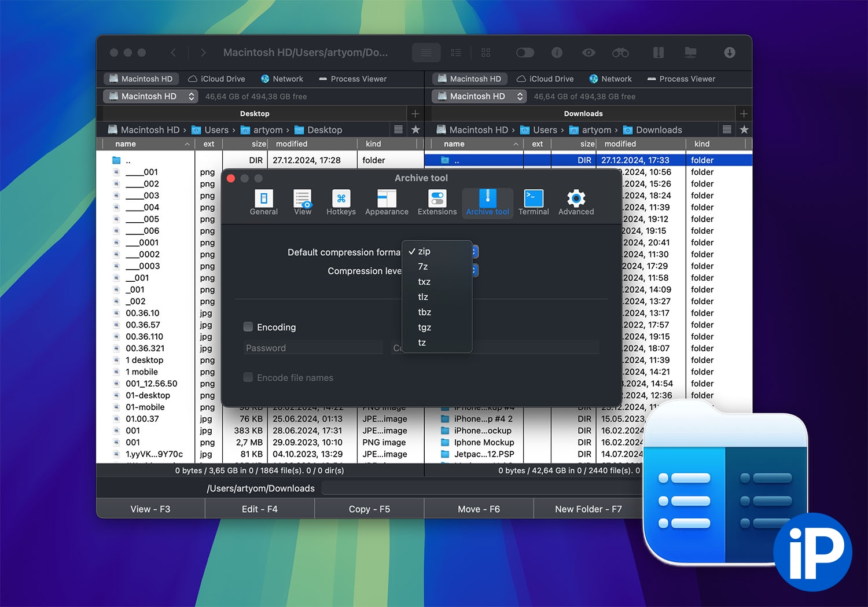Switch to iCloud Drive in left pane
The image size is (868, 607).
(216, 79)
